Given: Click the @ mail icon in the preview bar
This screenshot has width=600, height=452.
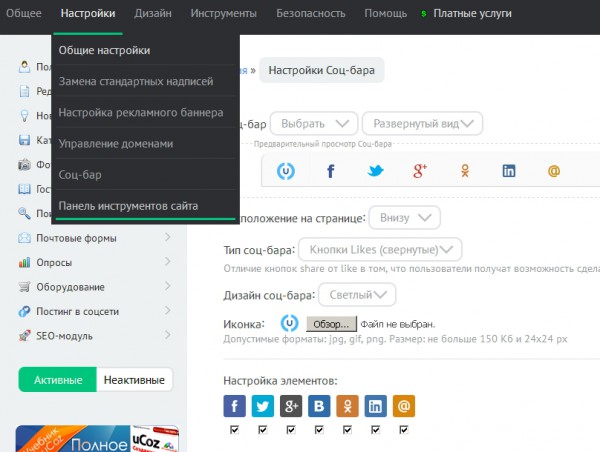Looking at the screenshot, I should (554, 171).
